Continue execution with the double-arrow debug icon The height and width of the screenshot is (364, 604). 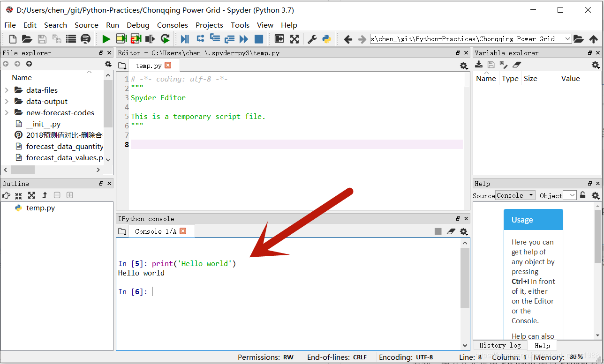coord(244,39)
